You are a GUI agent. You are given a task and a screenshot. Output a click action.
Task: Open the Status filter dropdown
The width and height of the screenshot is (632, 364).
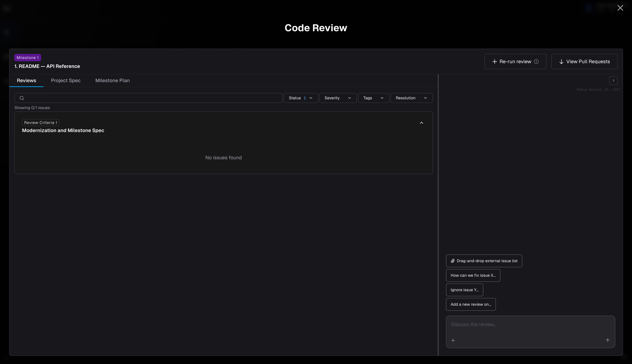[x=301, y=98]
